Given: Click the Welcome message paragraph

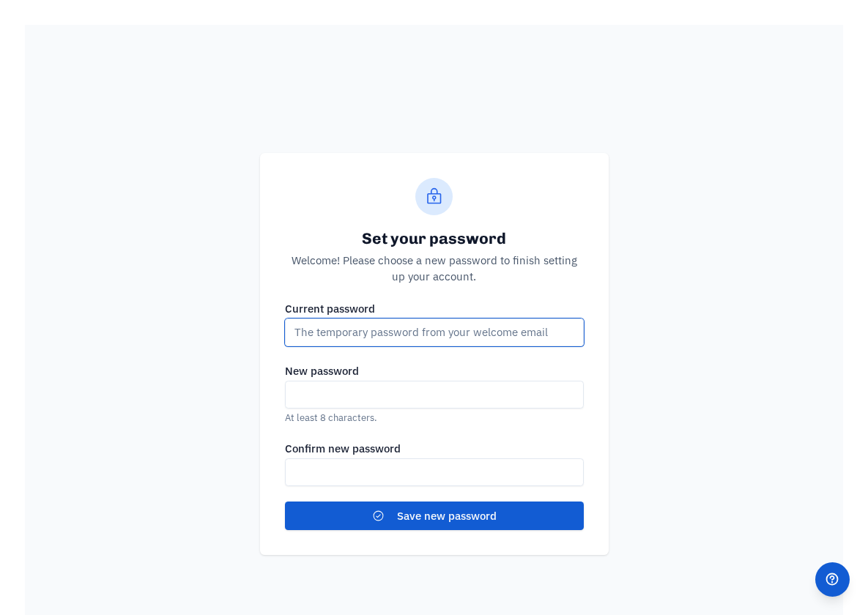Looking at the screenshot, I should coord(434,269).
